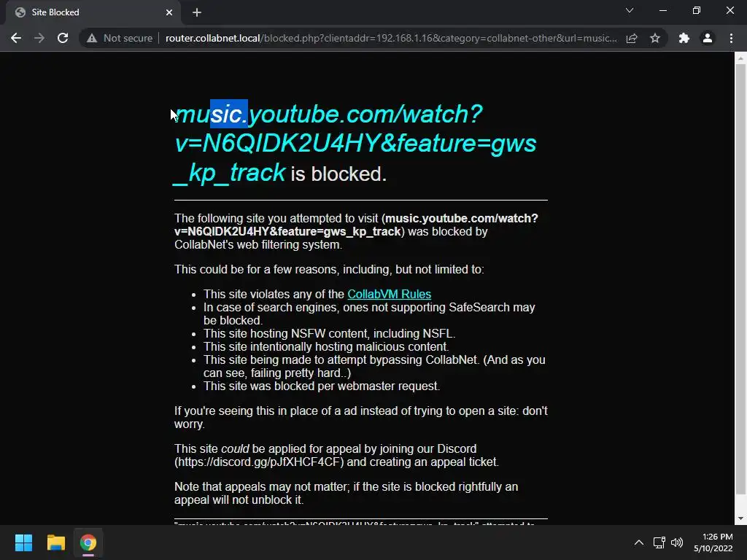
Task: Show hidden system tray icons
Action: point(639,542)
